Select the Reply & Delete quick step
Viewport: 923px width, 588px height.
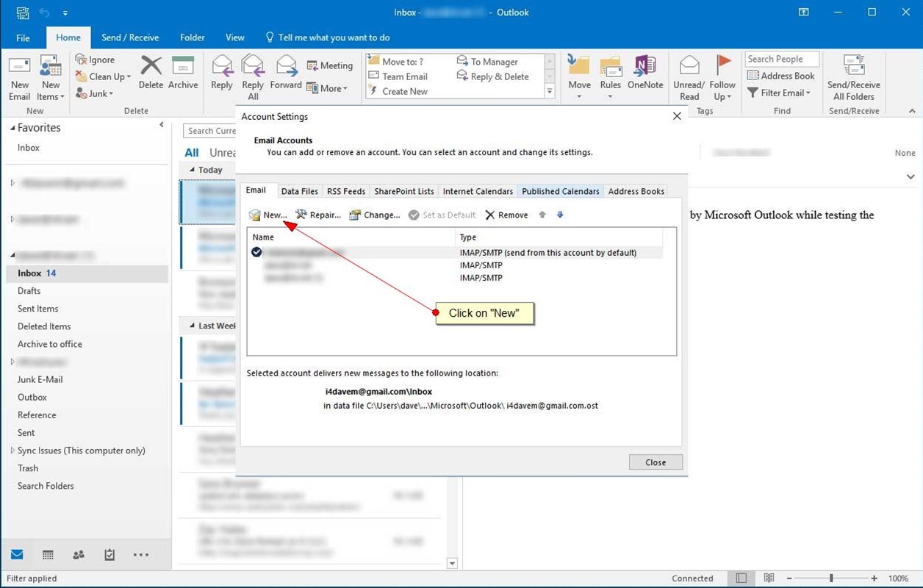pyautogui.click(x=492, y=76)
